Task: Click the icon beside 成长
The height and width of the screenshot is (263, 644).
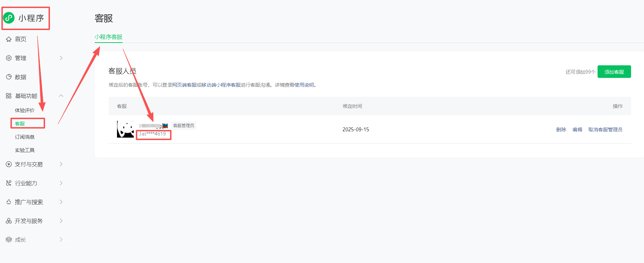Action: point(9,240)
